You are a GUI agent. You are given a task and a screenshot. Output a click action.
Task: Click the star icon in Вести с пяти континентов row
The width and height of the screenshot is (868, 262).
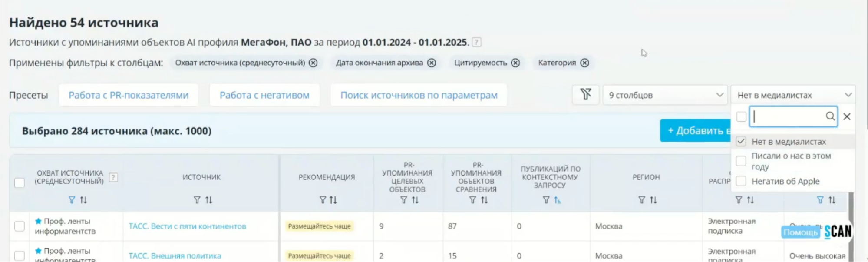tap(38, 221)
